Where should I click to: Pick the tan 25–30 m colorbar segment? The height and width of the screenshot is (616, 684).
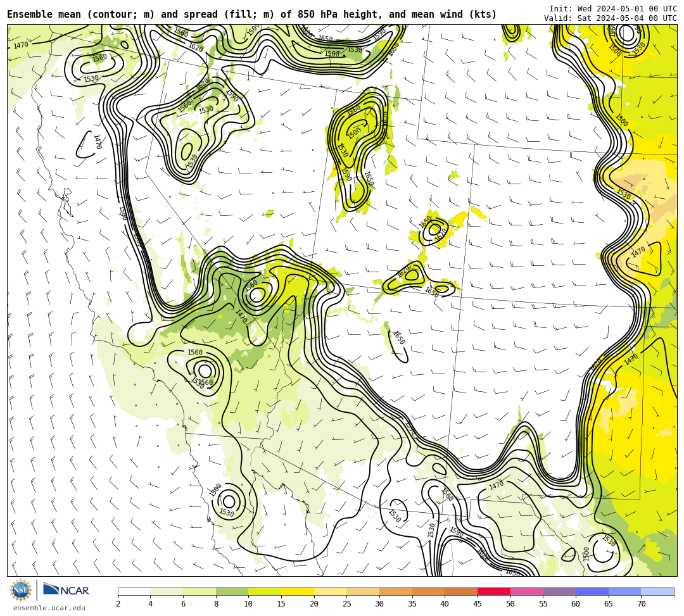tap(363, 591)
